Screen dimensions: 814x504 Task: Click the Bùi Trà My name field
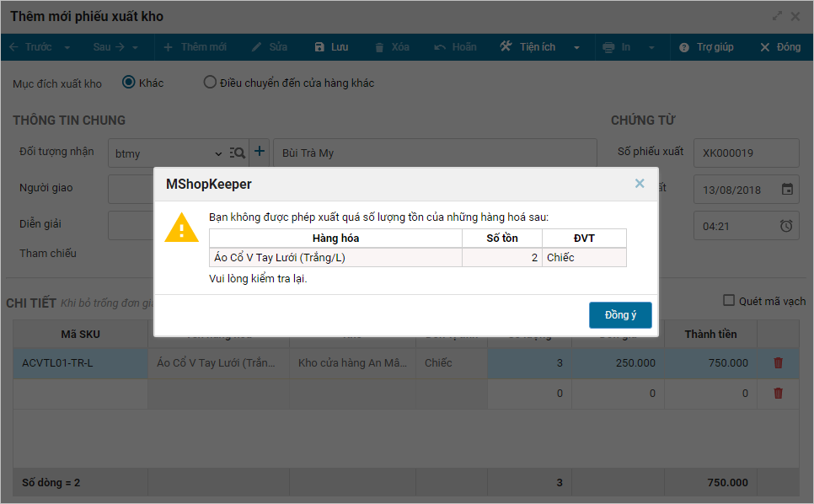435,153
